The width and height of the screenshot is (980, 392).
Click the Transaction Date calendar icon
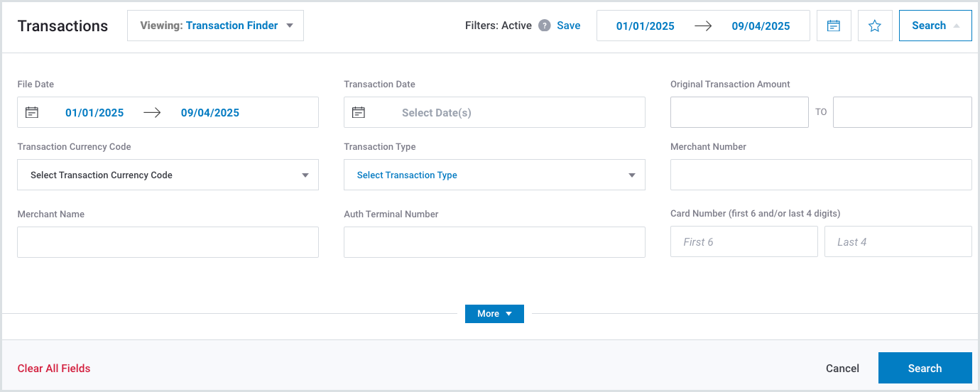[x=359, y=112]
